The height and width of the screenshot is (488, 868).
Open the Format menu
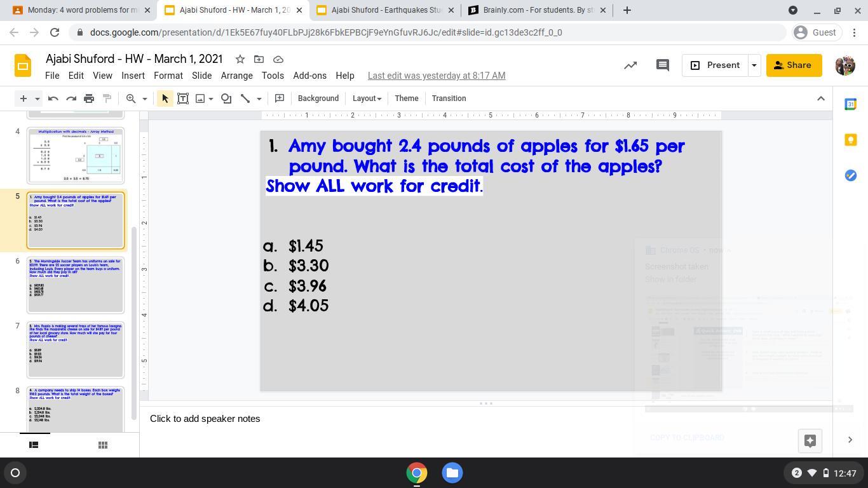pos(168,76)
